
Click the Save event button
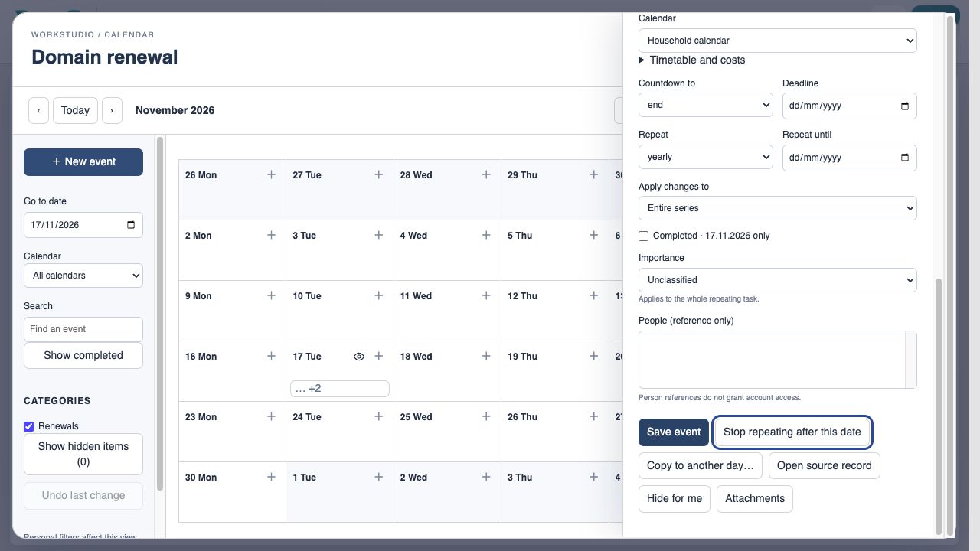pyautogui.click(x=674, y=432)
